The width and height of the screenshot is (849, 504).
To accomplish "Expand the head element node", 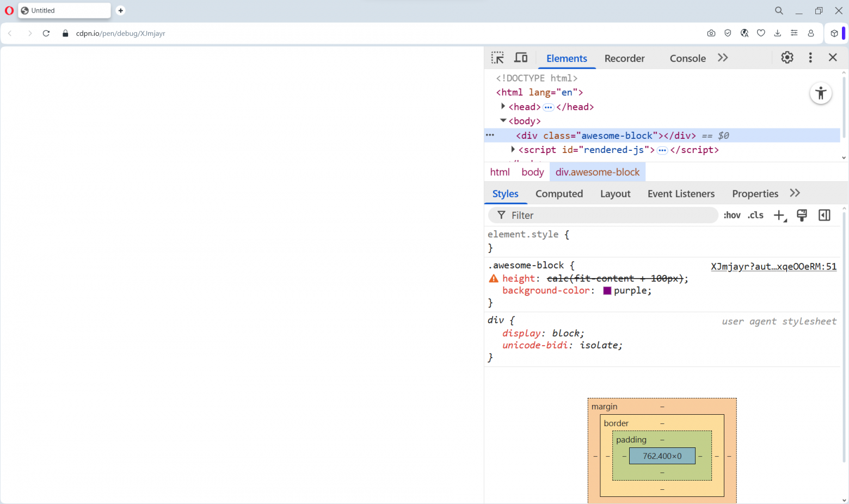I will (503, 107).
